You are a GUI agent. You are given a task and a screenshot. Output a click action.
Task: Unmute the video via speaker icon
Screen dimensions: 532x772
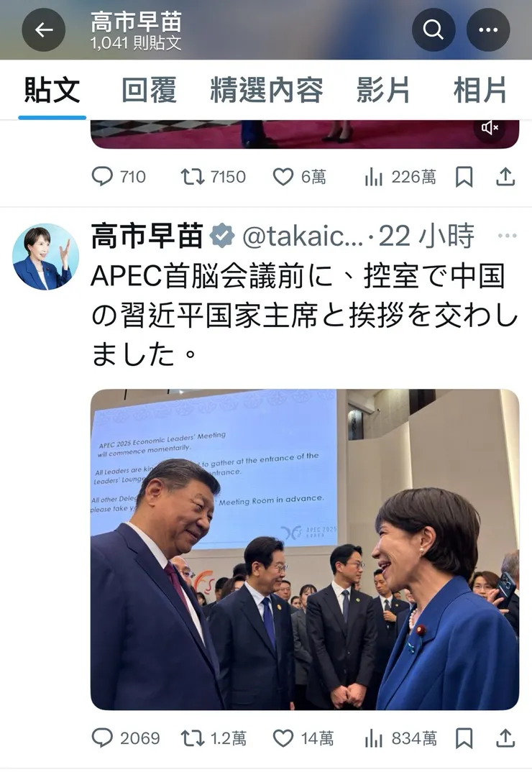coord(489,129)
